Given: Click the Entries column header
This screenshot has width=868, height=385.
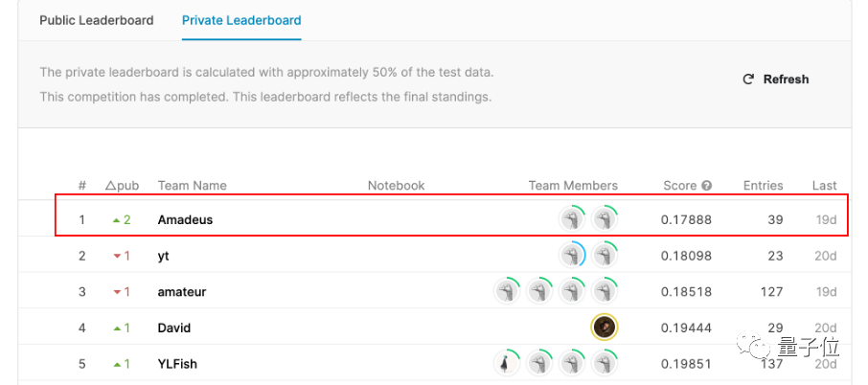Looking at the screenshot, I should 763,186.
